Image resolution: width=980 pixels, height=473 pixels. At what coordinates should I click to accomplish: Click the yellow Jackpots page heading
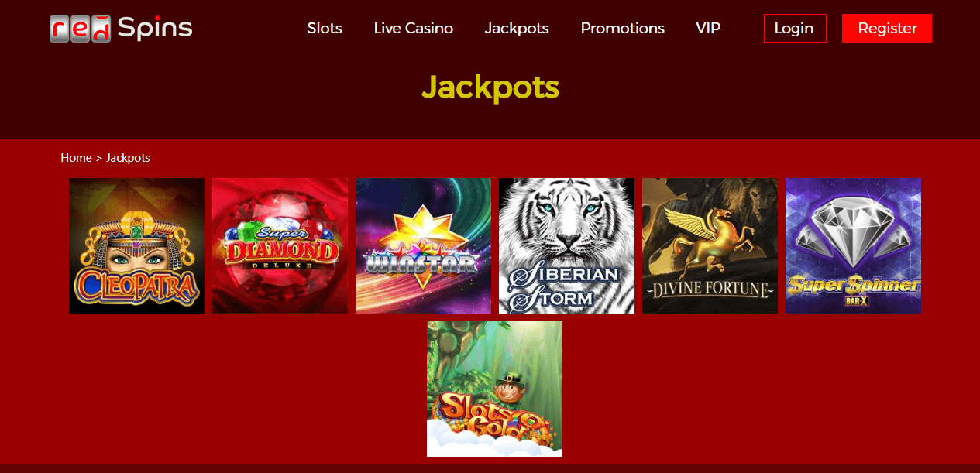coord(490,87)
